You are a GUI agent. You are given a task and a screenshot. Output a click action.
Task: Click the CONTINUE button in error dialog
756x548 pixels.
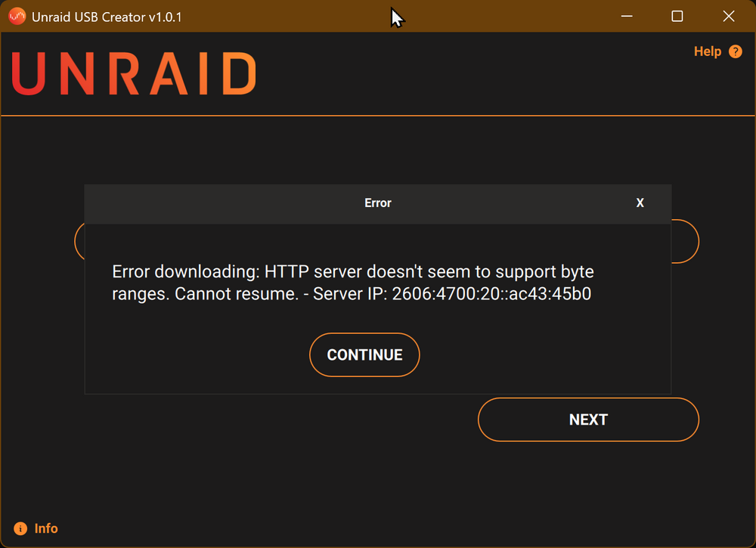pyautogui.click(x=364, y=354)
